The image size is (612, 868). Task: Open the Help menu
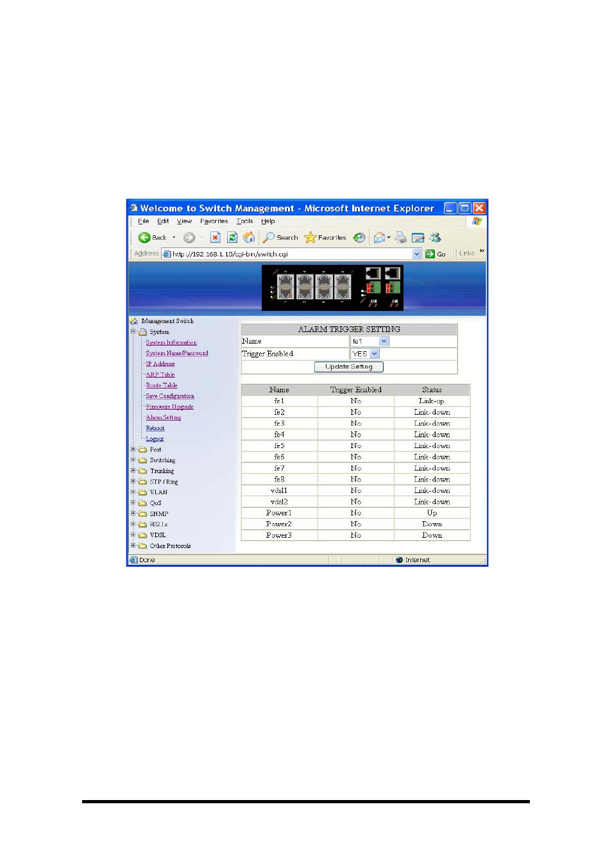click(x=268, y=221)
